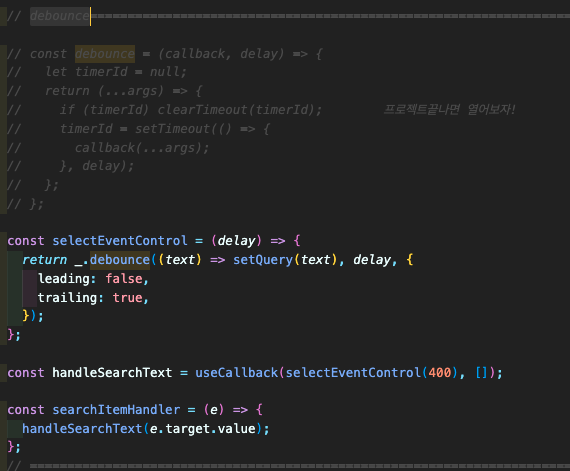Image resolution: width=570 pixels, height=471 pixels.
Task: Click the number '400' argument
Action: (x=440, y=373)
